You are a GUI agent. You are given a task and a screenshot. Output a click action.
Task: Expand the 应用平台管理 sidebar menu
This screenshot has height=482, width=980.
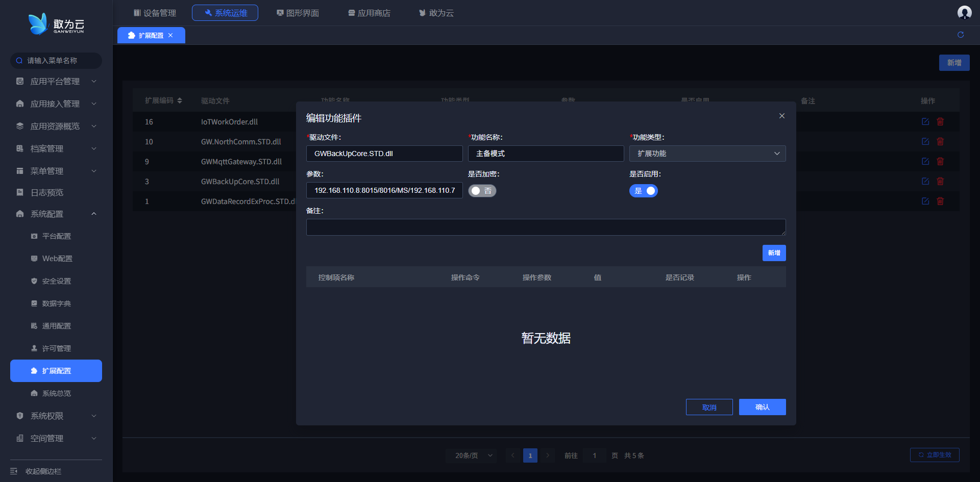click(55, 82)
